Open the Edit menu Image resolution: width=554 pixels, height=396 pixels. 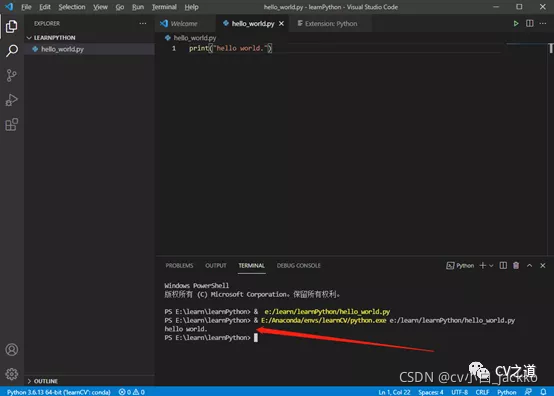(x=45, y=7)
